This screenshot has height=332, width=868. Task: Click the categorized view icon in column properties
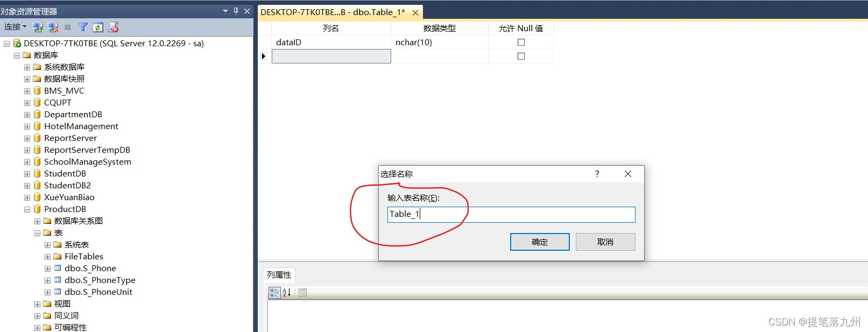274,292
